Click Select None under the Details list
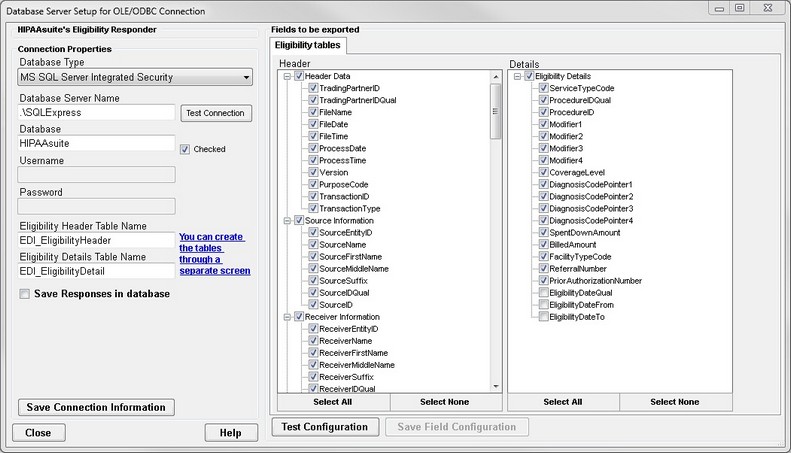Viewport: 791px width, 453px height. click(x=674, y=401)
